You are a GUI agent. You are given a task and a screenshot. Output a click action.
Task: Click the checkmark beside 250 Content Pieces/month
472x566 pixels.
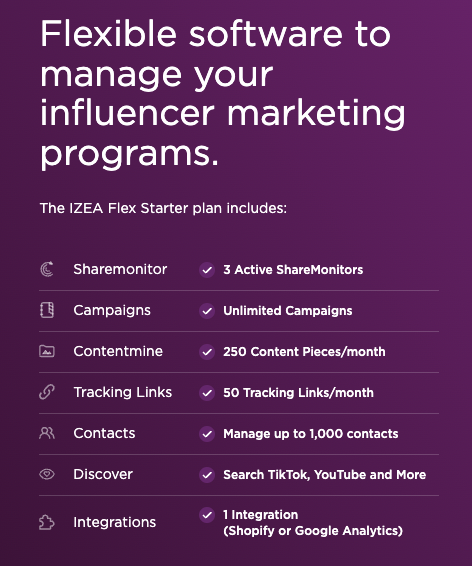[x=207, y=352]
